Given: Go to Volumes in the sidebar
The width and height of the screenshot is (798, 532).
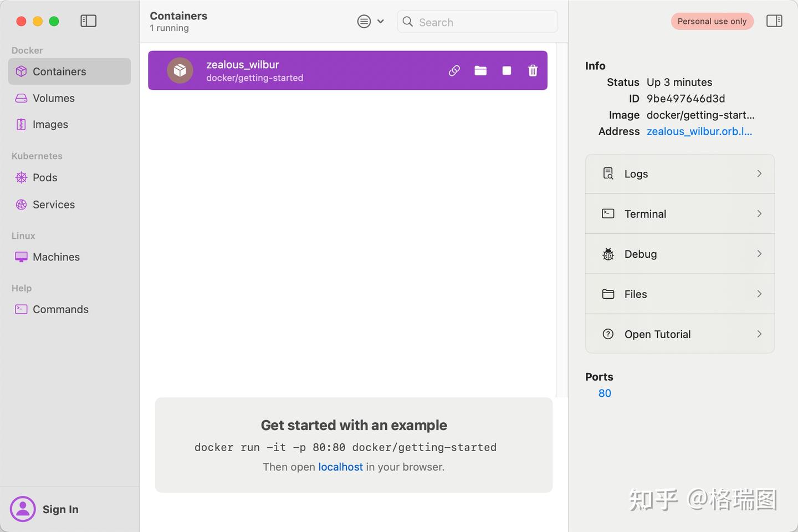Looking at the screenshot, I should (x=54, y=98).
